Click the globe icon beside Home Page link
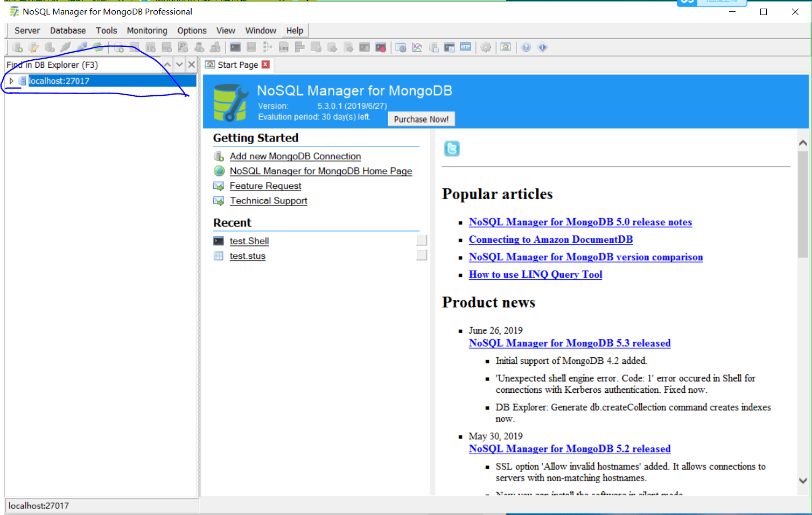 219,171
